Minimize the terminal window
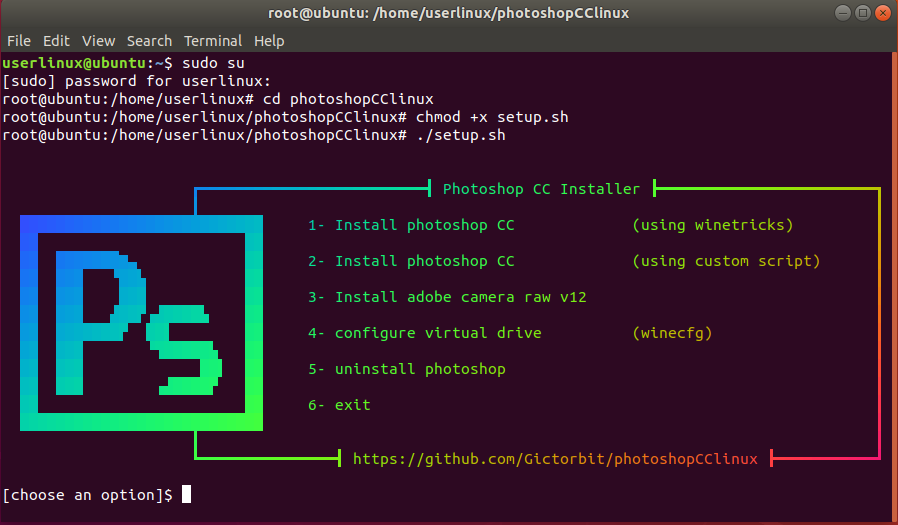898x525 pixels. 842,13
